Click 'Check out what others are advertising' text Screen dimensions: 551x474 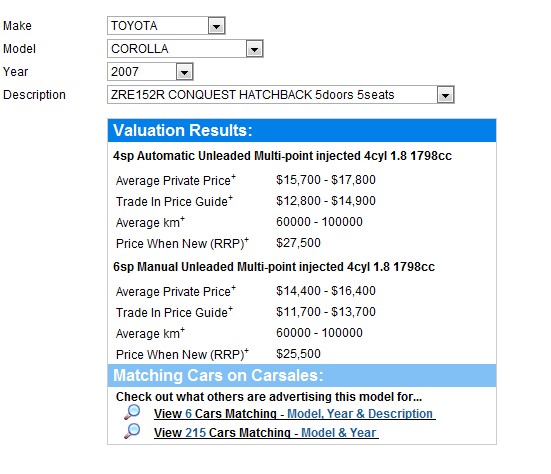(x=269, y=397)
